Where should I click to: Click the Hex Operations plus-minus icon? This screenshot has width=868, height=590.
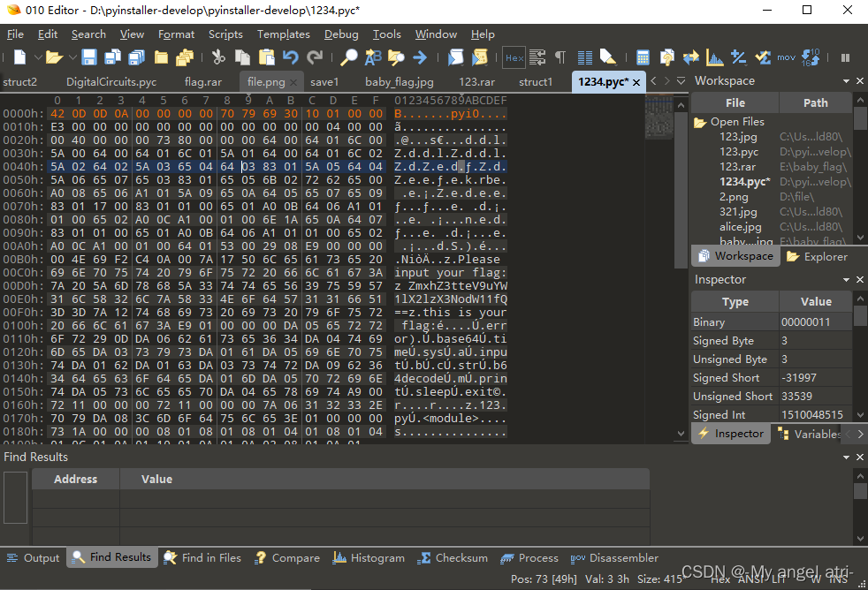click(738, 57)
